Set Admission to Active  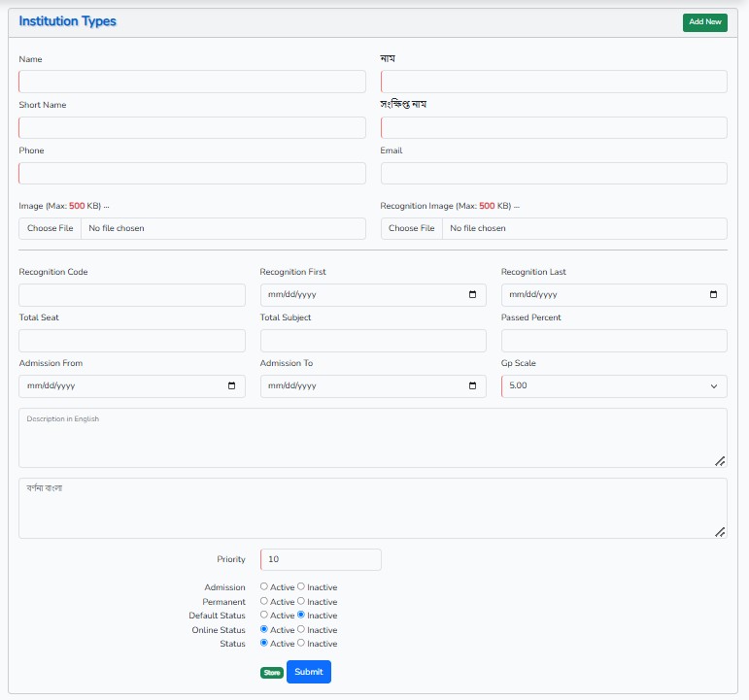tap(264, 587)
